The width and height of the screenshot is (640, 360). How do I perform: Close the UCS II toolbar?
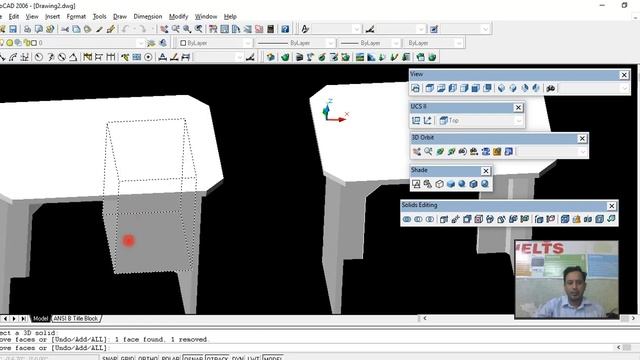tap(518, 107)
